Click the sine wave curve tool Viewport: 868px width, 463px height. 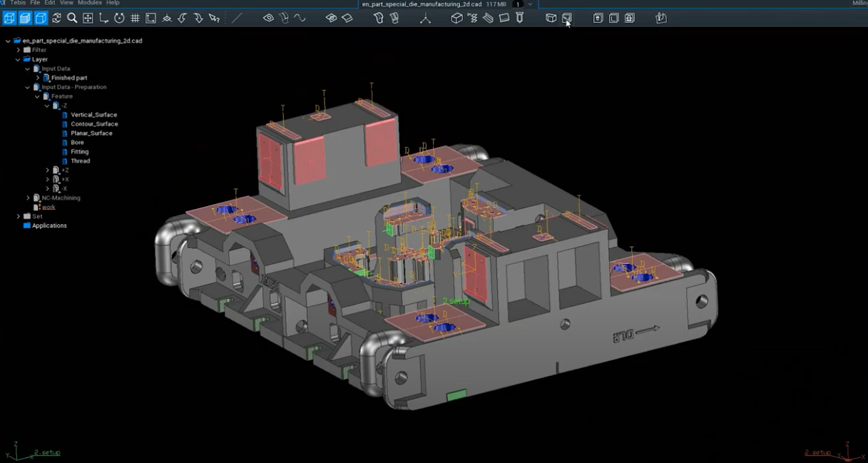tap(300, 18)
